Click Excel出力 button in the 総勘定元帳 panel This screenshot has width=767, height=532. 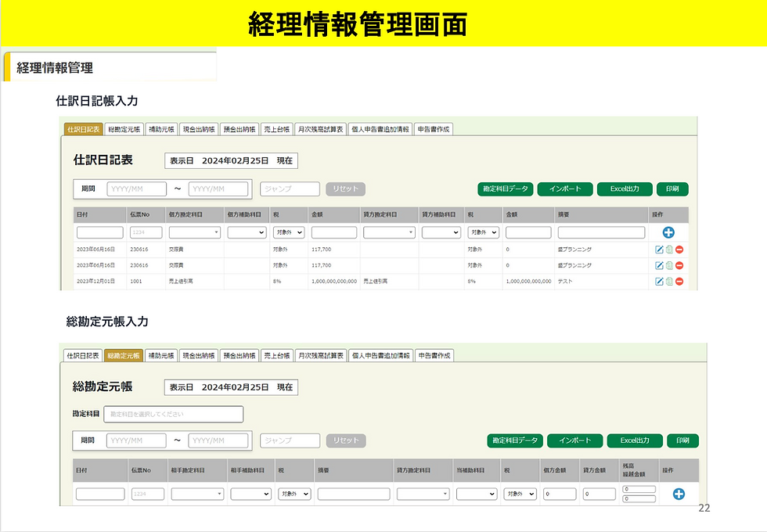coord(635,440)
